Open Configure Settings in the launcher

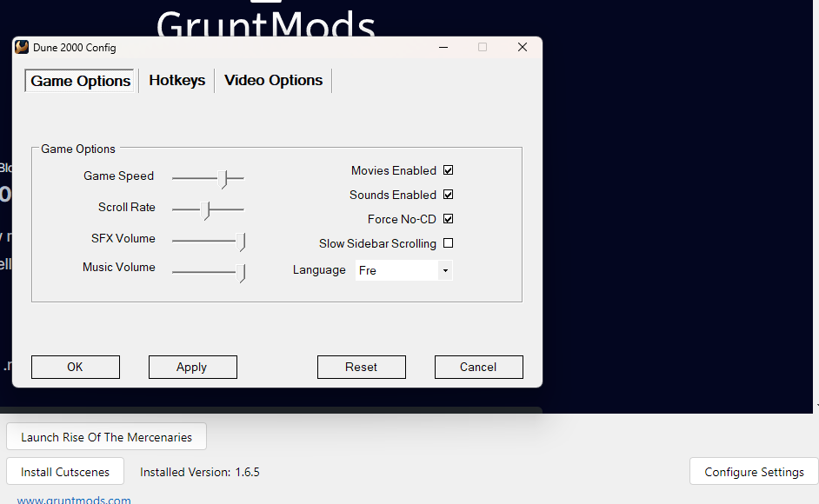click(x=754, y=472)
